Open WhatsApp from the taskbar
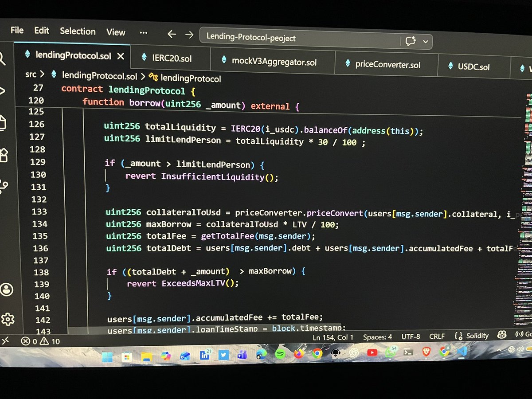The height and width of the screenshot is (399, 532). click(x=391, y=352)
